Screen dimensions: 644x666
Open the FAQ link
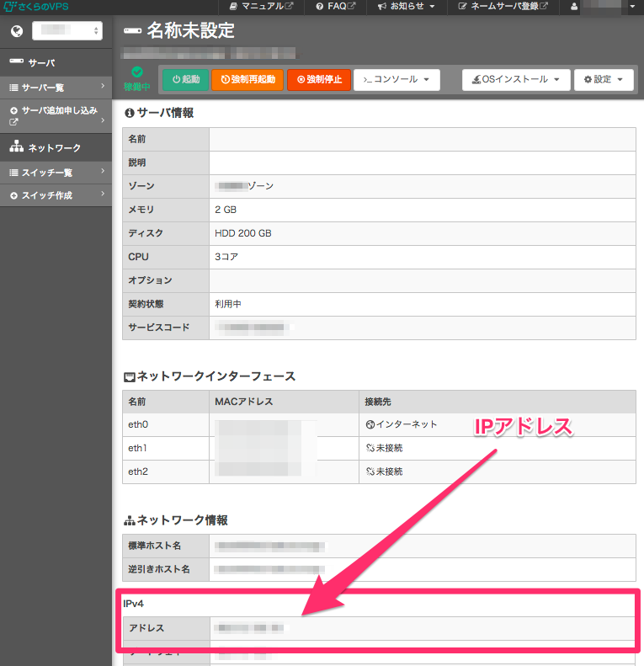pos(336,6)
